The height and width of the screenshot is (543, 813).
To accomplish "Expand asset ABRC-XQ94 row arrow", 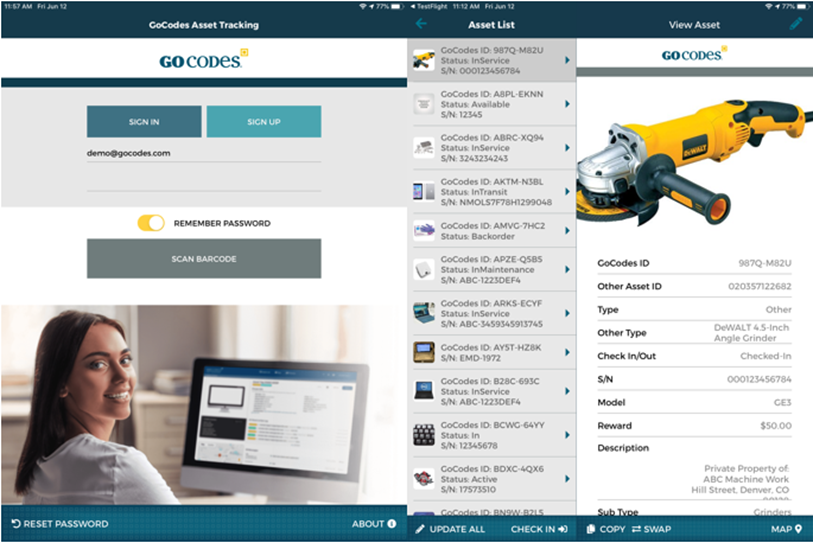I will (x=567, y=148).
